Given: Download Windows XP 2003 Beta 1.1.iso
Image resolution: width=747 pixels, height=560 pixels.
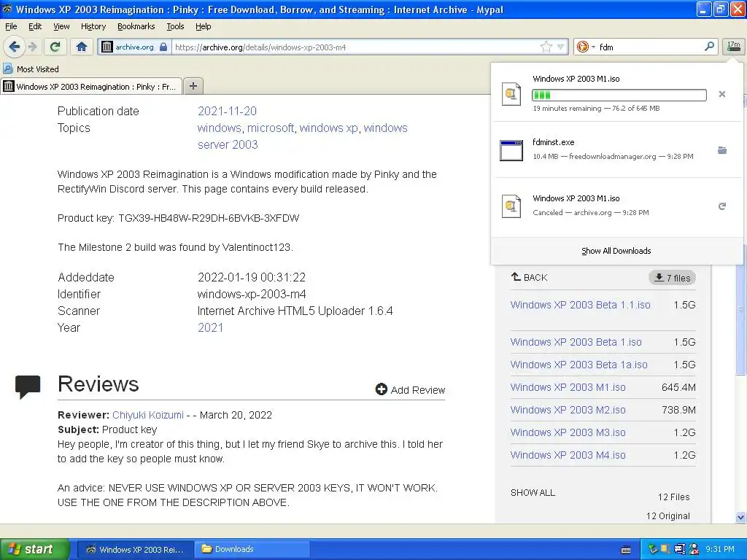Looking at the screenshot, I should click(x=580, y=305).
